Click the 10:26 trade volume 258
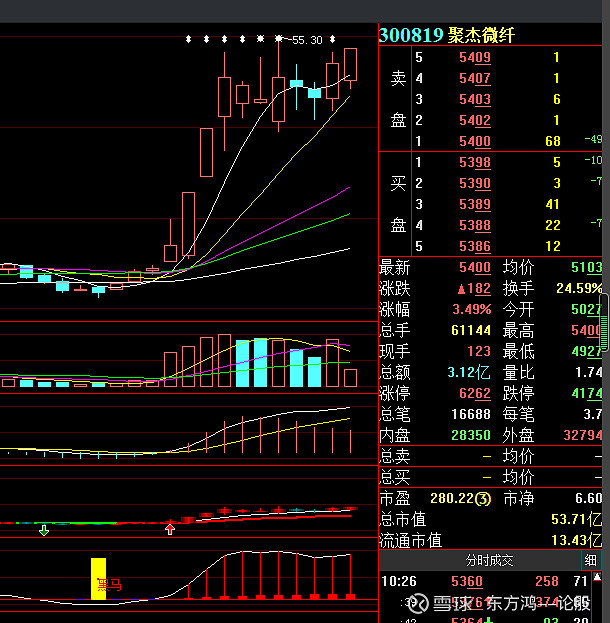610x623 pixels. [x=547, y=582]
